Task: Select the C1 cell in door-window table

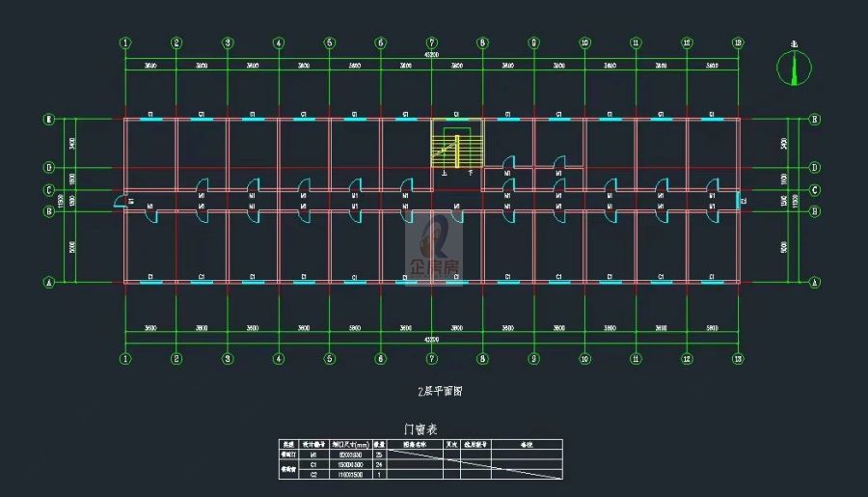Action: pyautogui.click(x=313, y=465)
